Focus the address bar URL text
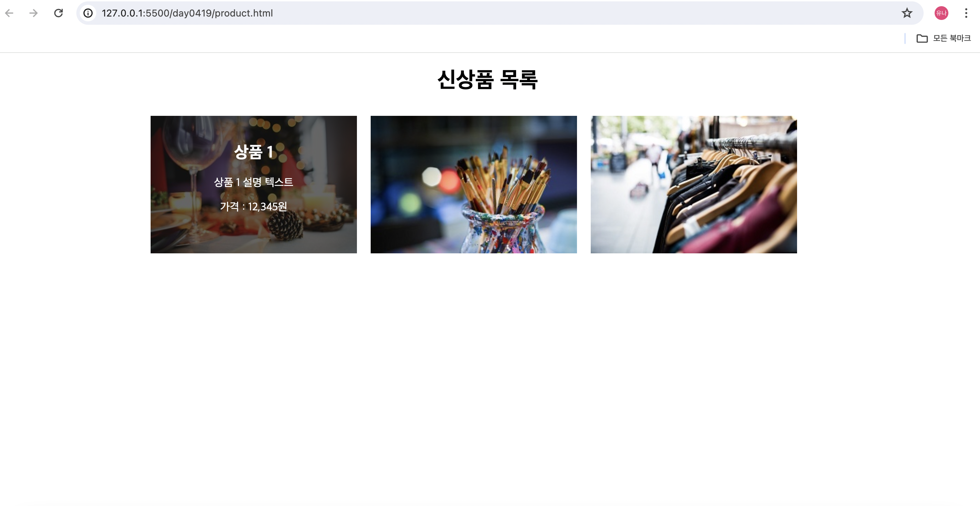 point(187,13)
